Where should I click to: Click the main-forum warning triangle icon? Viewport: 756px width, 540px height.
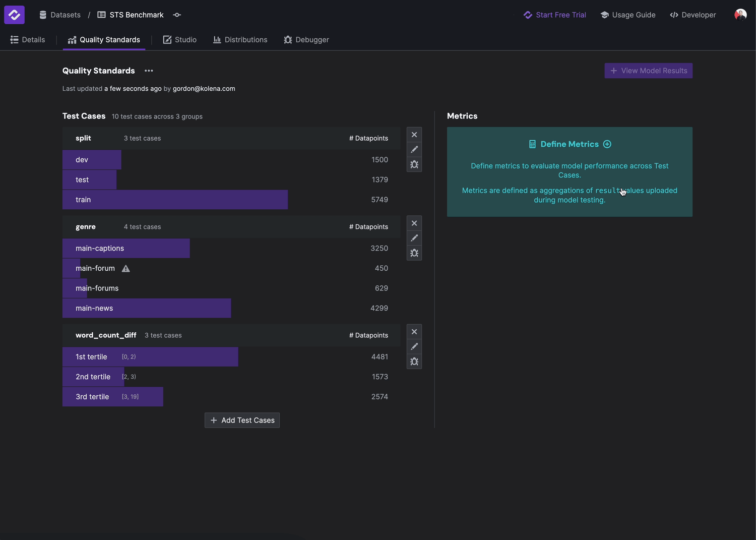[126, 269]
